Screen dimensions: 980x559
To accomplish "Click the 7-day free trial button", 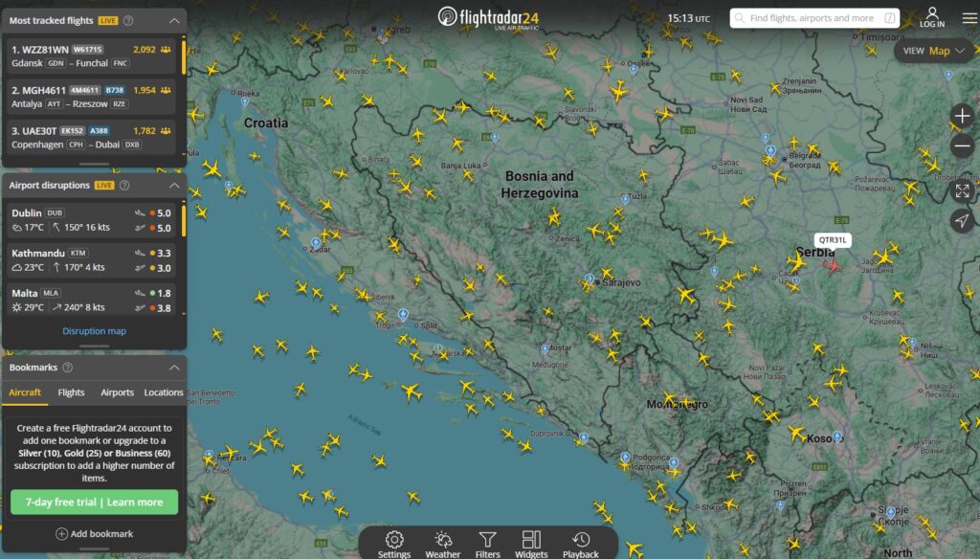I will (x=94, y=502).
